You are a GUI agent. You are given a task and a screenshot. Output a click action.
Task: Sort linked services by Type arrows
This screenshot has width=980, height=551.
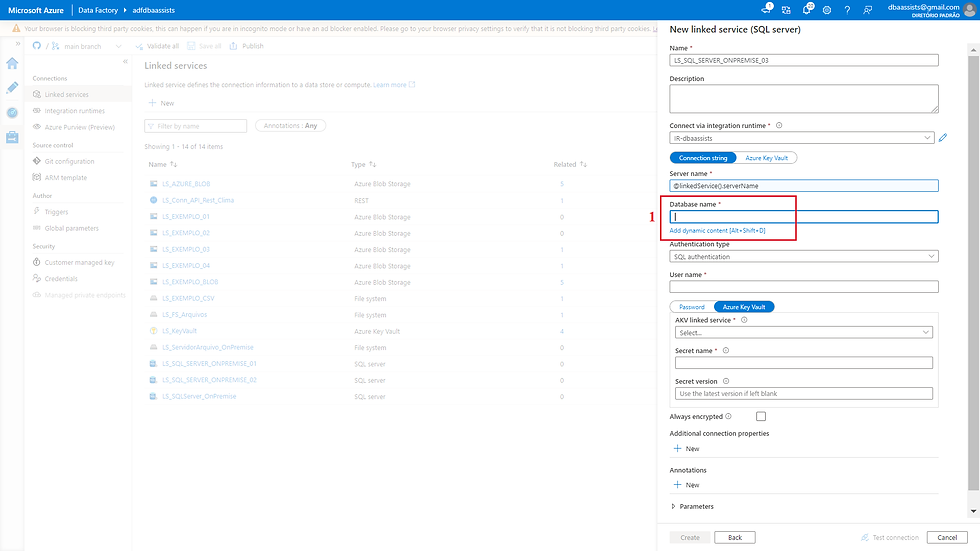coord(372,164)
